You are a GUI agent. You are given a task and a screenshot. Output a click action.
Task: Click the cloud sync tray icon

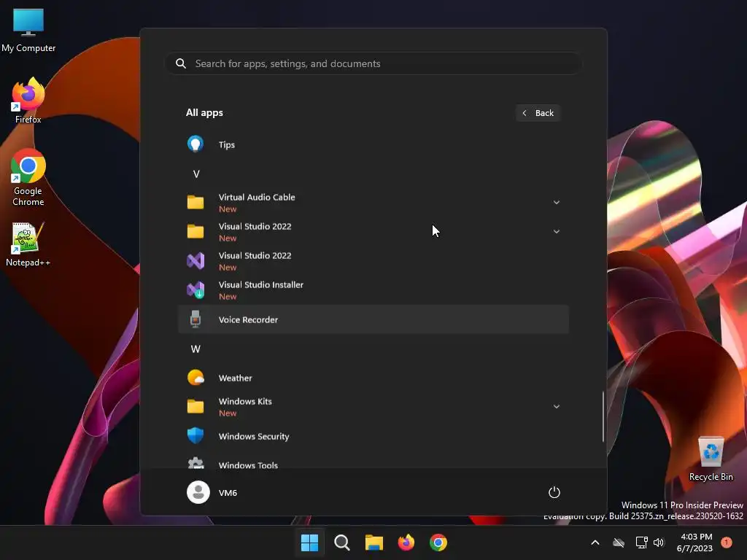point(619,542)
